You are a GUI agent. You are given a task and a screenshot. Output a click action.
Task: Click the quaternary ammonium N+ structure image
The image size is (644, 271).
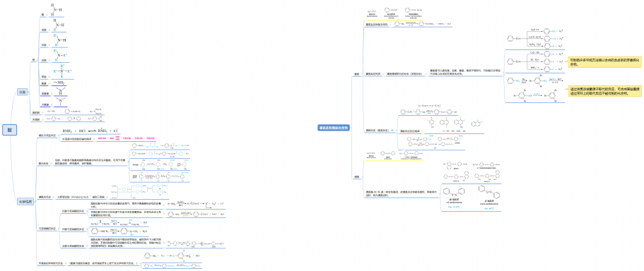pos(62,71)
